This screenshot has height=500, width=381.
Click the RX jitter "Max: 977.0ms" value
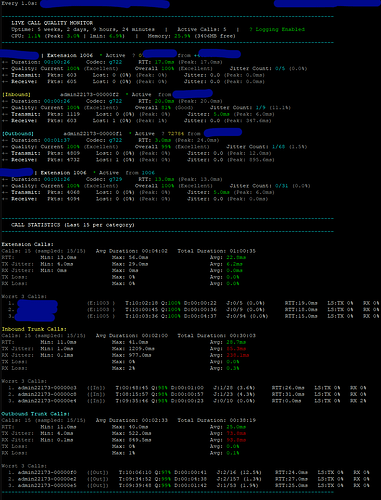[132, 355]
